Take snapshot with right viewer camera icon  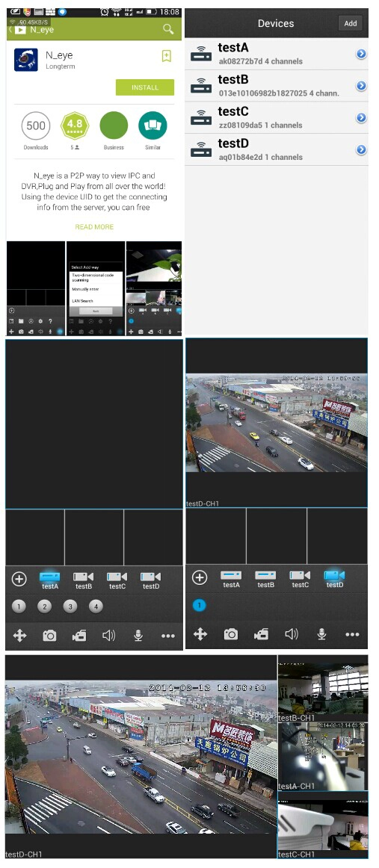tap(230, 634)
